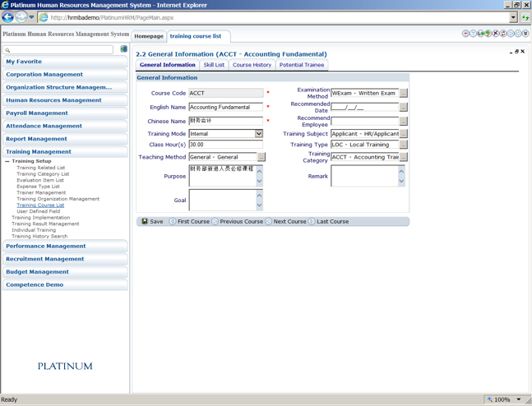Open the zoom level dropdown in status bar
Image resolution: width=532 pixels, height=406 pixels.
coord(518,399)
